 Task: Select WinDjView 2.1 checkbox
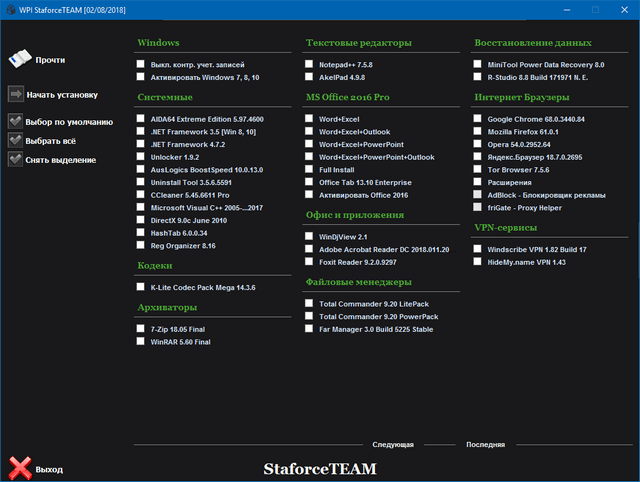tap(309, 236)
